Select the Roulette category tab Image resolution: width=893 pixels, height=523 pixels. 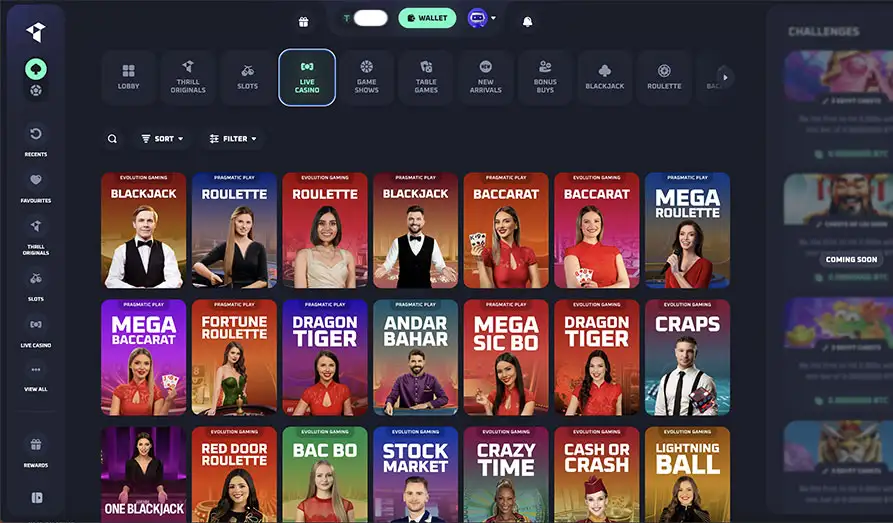(664, 77)
